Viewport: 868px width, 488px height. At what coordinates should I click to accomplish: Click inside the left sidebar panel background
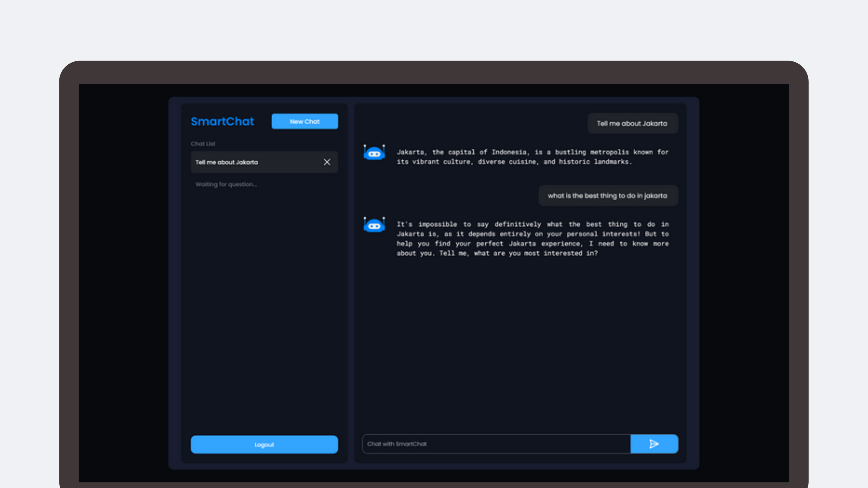pyautogui.click(x=264, y=303)
